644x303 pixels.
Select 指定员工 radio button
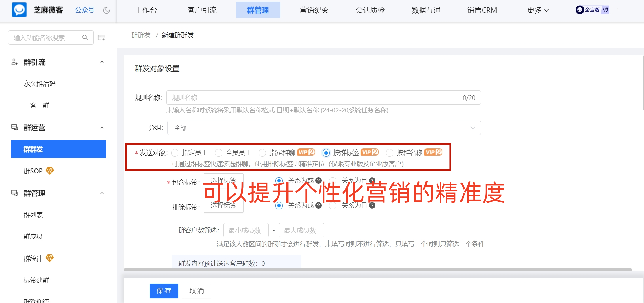pos(175,153)
